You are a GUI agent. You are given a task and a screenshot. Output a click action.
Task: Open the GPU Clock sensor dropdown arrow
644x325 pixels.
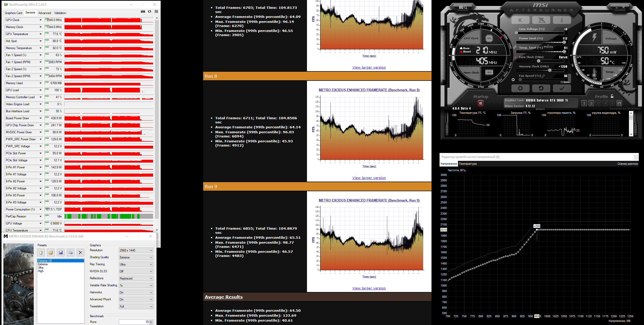click(40, 20)
